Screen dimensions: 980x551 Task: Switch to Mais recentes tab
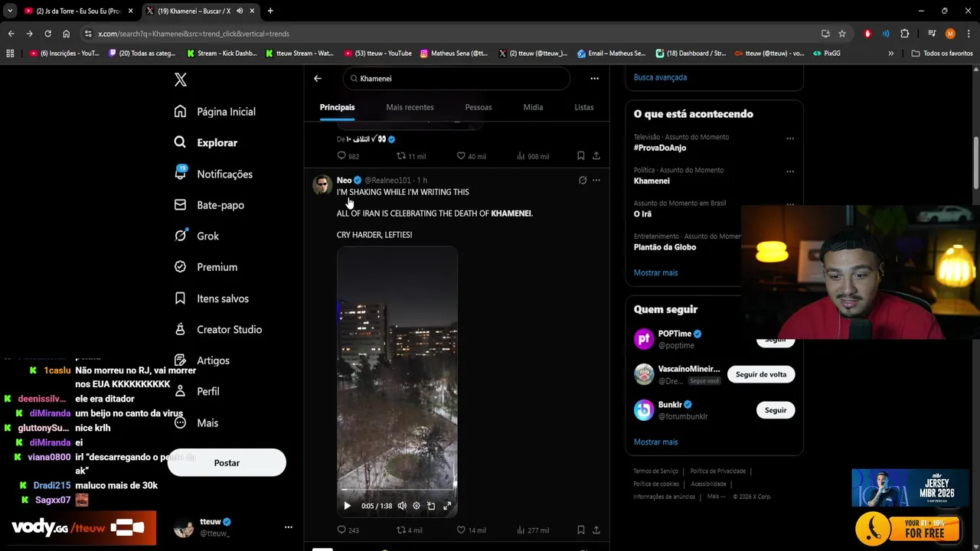[410, 107]
